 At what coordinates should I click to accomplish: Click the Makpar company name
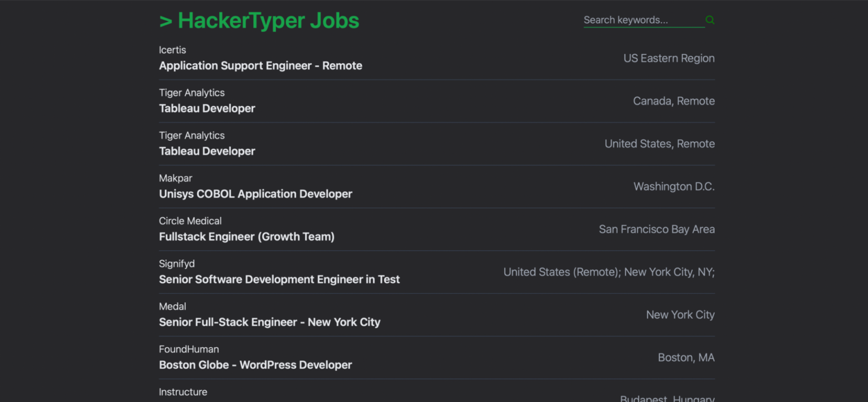point(175,178)
